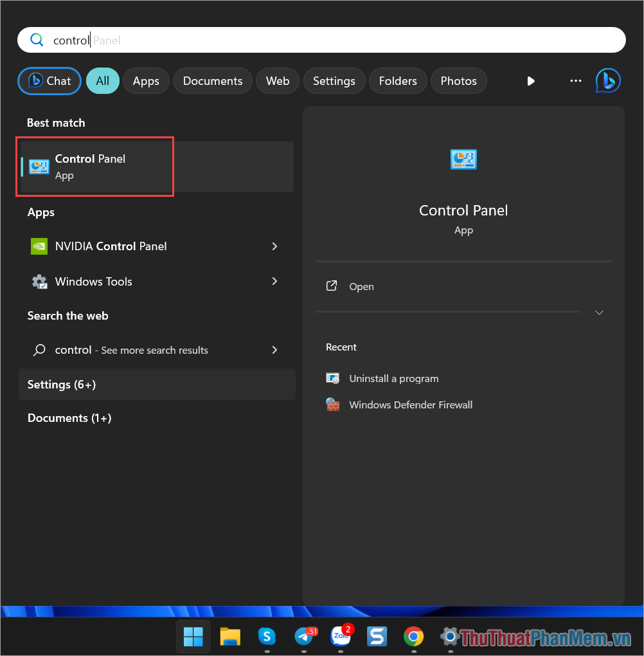The height and width of the screenshot is (656, 644).
Task: Switch to the Apps filter tab
Action: point(146,80)
